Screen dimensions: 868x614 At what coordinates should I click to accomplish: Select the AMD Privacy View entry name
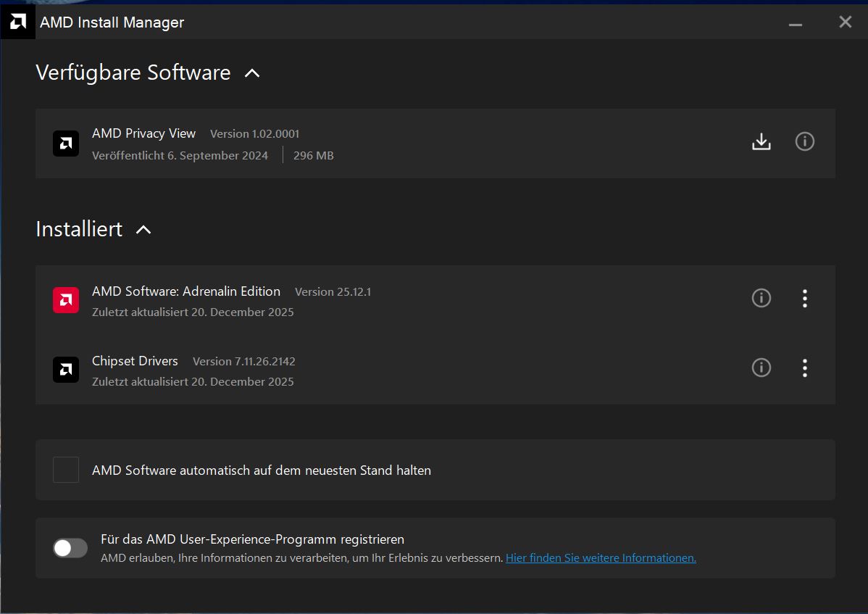143,133
